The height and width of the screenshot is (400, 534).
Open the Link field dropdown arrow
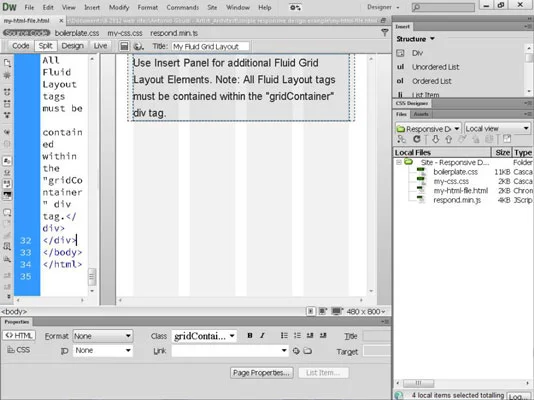(x=283, y=351)
